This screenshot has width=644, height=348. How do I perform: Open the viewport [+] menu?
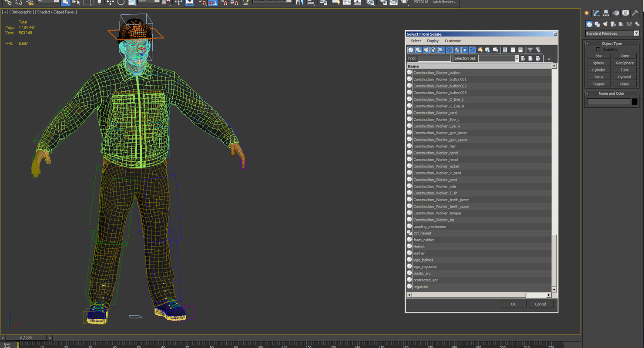tap(5, 12)
